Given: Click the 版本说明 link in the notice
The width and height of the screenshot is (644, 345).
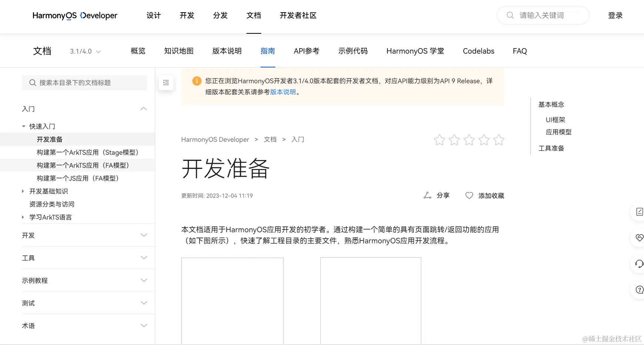Looking at the screenshot, I should [x=283, y=92].
